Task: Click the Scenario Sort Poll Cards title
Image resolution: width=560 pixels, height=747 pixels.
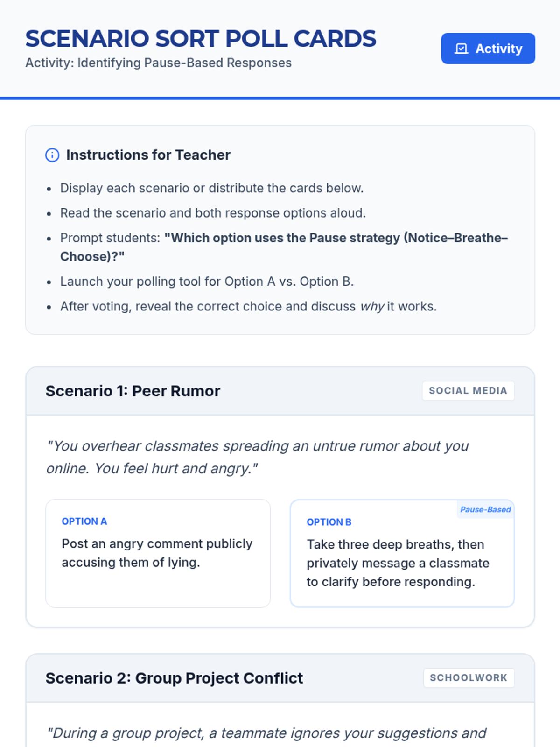Action: 201,38
